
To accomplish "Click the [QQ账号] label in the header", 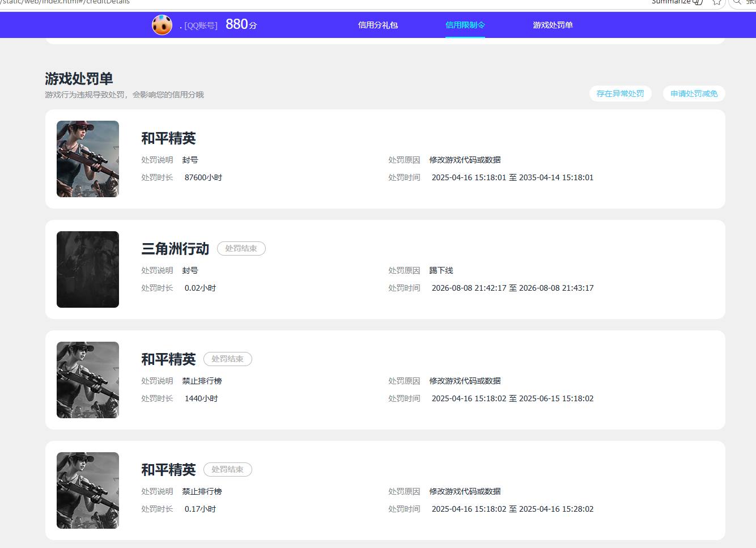I will click(201, 26).
